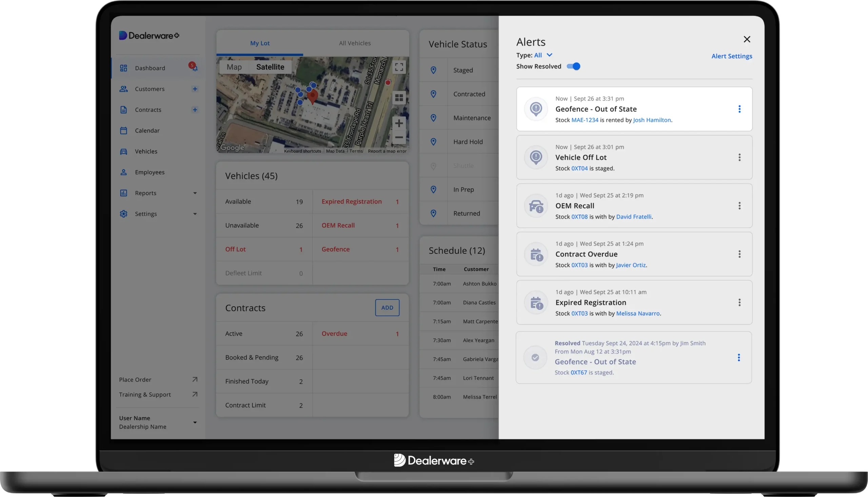Open options for Expired Registration alert

(x=739, y=303)
